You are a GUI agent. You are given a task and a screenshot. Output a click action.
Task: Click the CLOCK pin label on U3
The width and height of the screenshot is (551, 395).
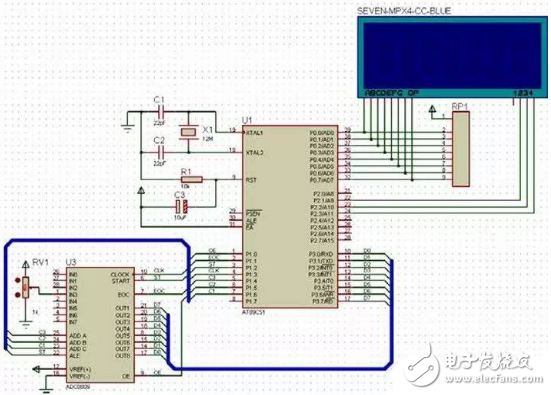pyautogui.click(x=120, y=274)
